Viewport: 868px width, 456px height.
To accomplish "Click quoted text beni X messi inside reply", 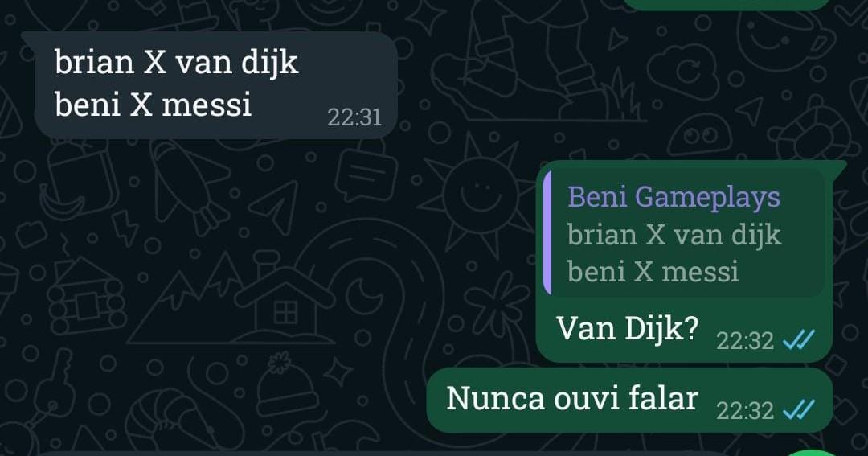I will coord(653,272).
